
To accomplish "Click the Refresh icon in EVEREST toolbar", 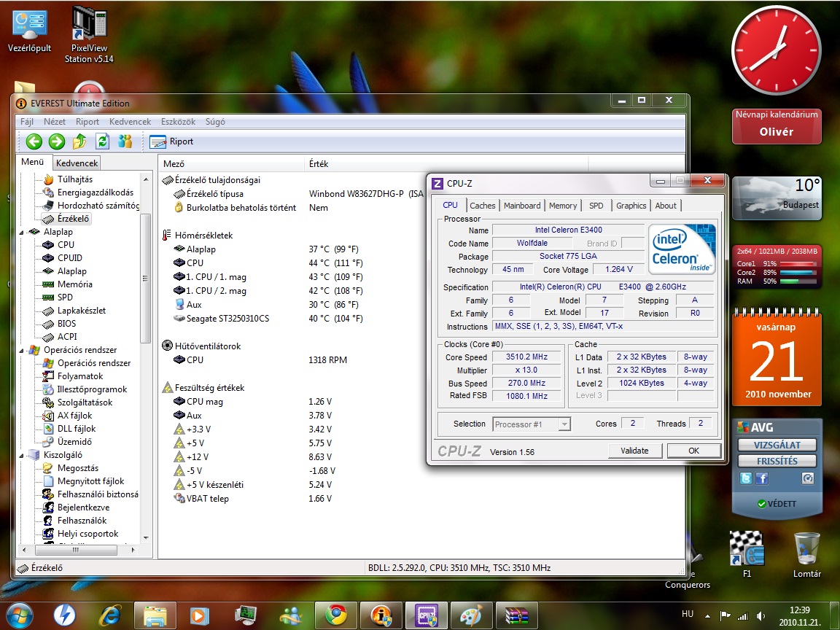I will point(102,141).
